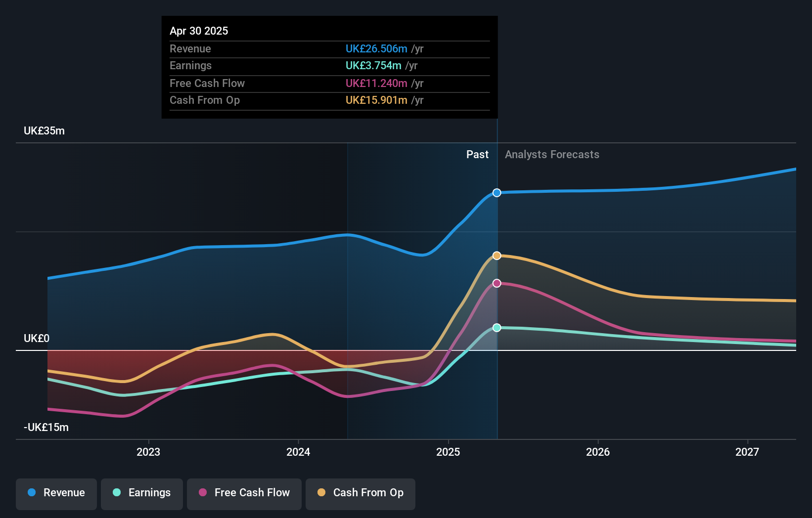The height and width of the screenshot is (518, 812).
Task: Click the UK£3.754m earnings value
Action: click(374, 66)
